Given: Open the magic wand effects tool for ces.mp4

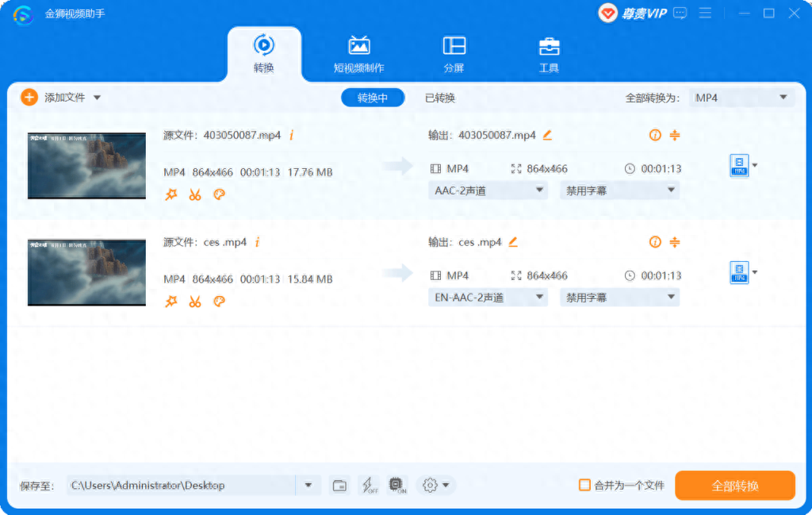Looking at the screenshot, I should [171, 301].
